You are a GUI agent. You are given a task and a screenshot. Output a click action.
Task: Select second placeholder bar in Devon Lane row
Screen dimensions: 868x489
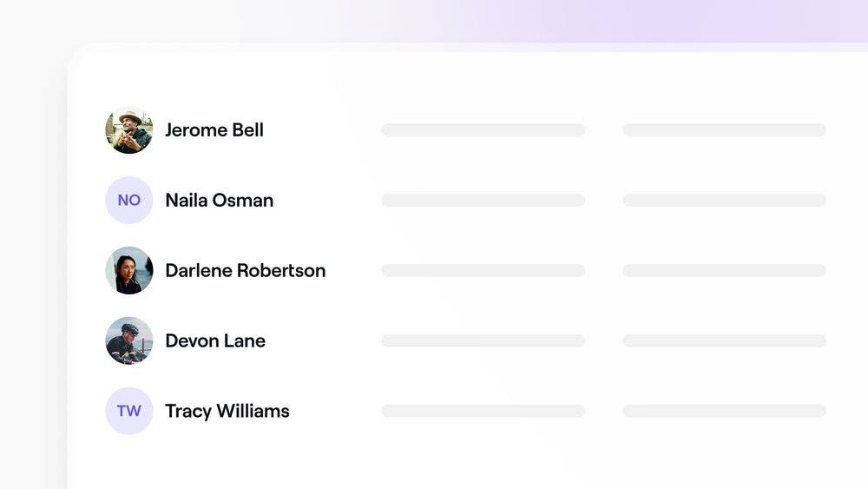pyautogui.click(x=724, y=340)
